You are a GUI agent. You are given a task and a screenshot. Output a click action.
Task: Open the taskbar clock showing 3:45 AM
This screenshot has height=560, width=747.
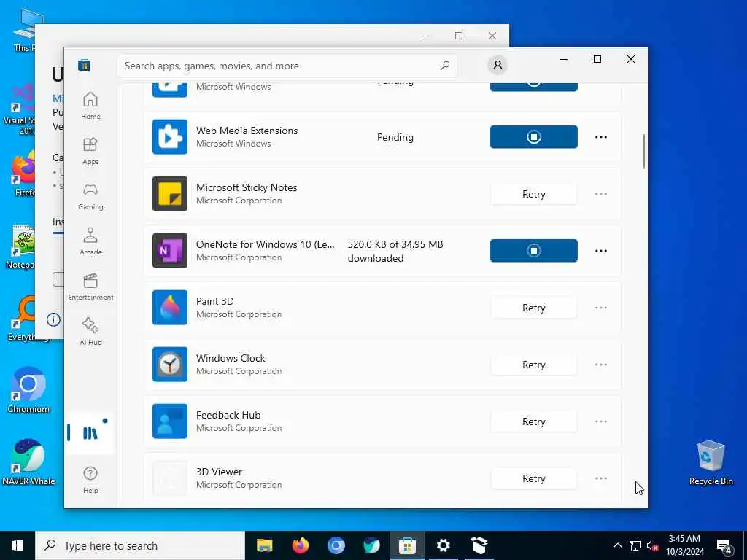684,545
